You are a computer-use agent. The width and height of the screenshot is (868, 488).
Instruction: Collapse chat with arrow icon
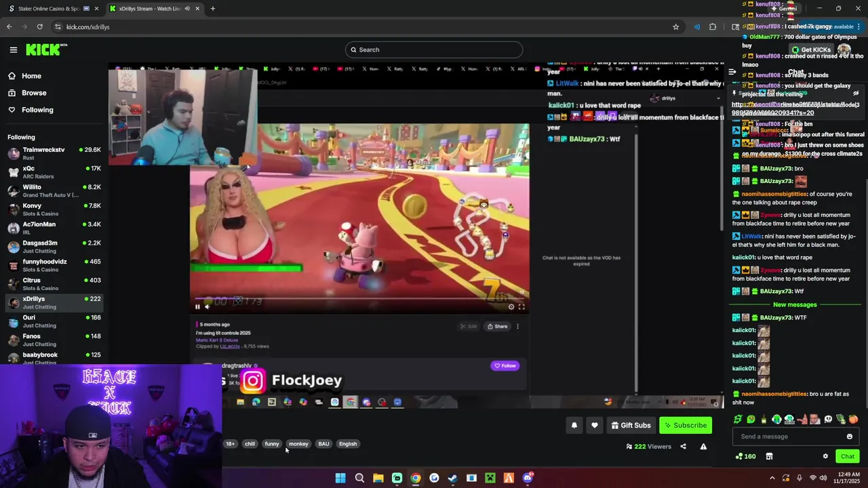tap(732, 71)
